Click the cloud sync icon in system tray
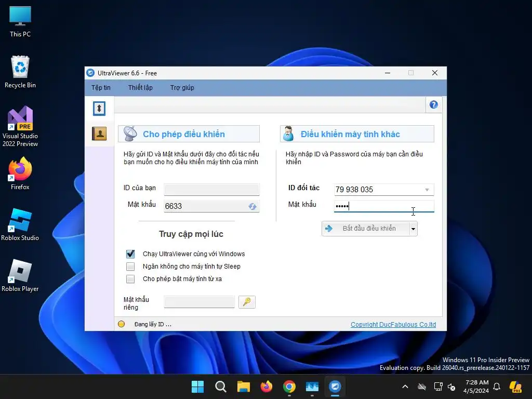This screenshot has width=532, height=399. coord(422,387)
